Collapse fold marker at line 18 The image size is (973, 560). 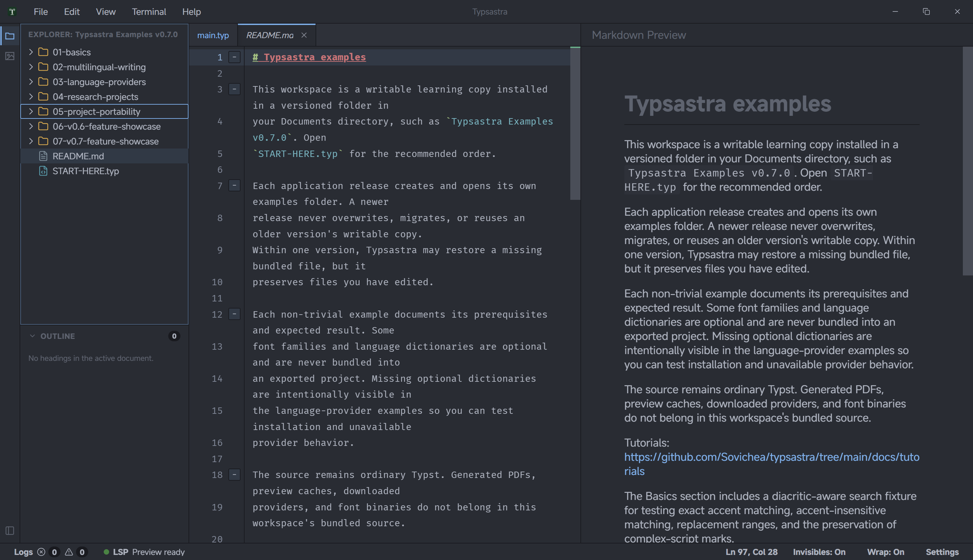click(x=234, y=475)
